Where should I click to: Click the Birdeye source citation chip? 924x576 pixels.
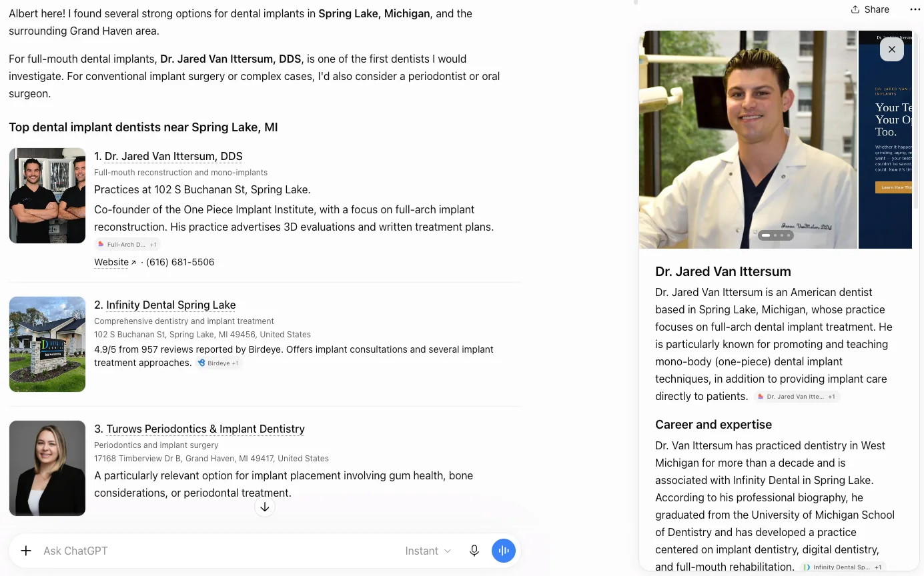(x=219, y=363)
